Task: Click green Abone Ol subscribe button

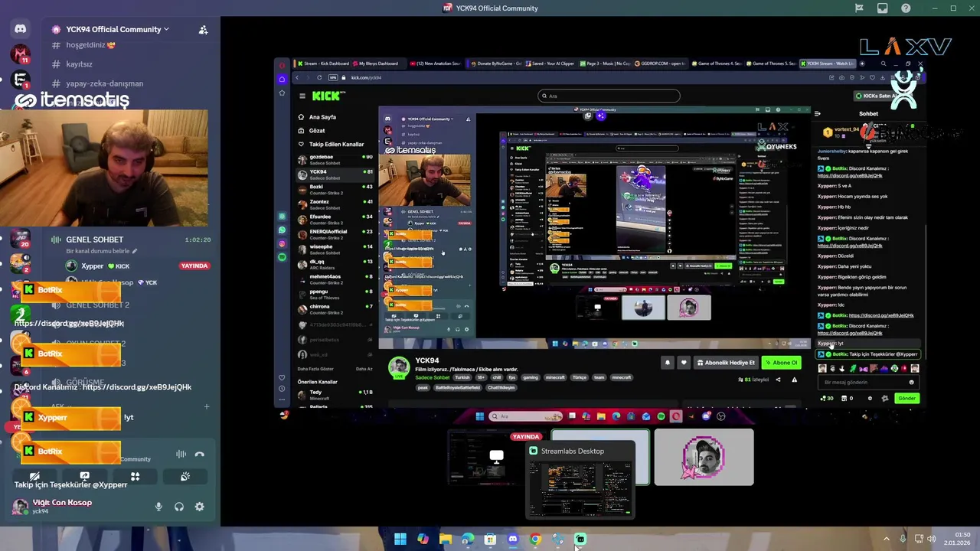Action: (781, 363)
